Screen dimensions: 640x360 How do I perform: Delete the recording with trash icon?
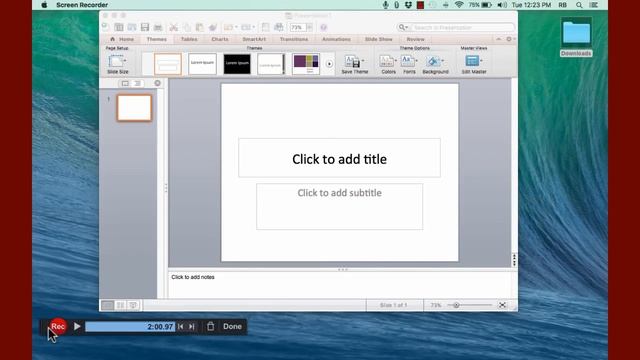click(x=210, y=327)
